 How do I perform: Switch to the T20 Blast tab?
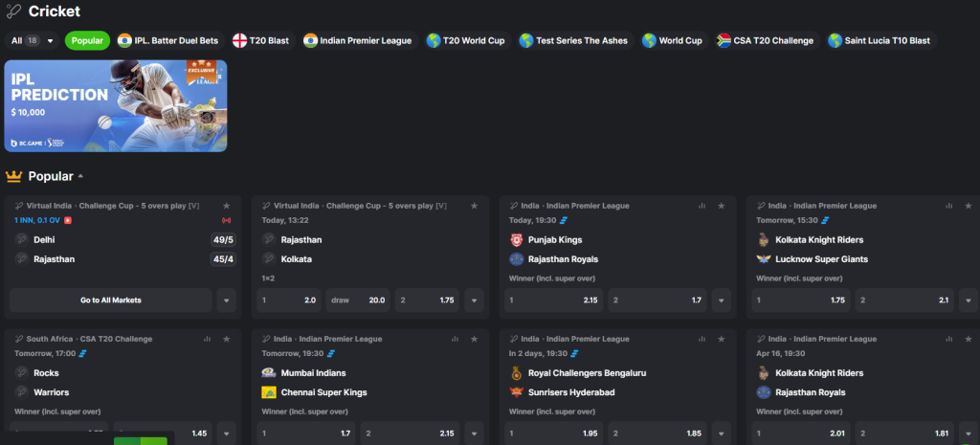260,40
